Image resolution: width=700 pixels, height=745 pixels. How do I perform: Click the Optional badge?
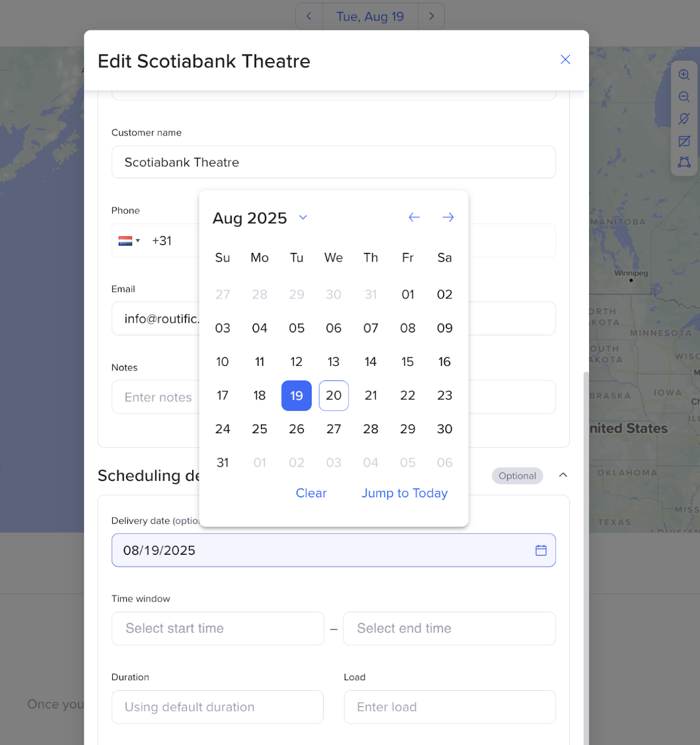coord(517,476)
